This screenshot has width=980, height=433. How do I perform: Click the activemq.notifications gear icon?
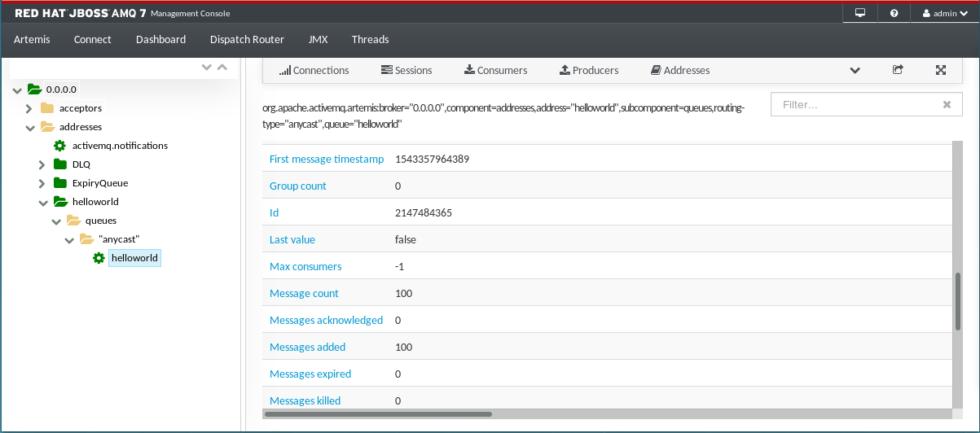click(59, 146)
